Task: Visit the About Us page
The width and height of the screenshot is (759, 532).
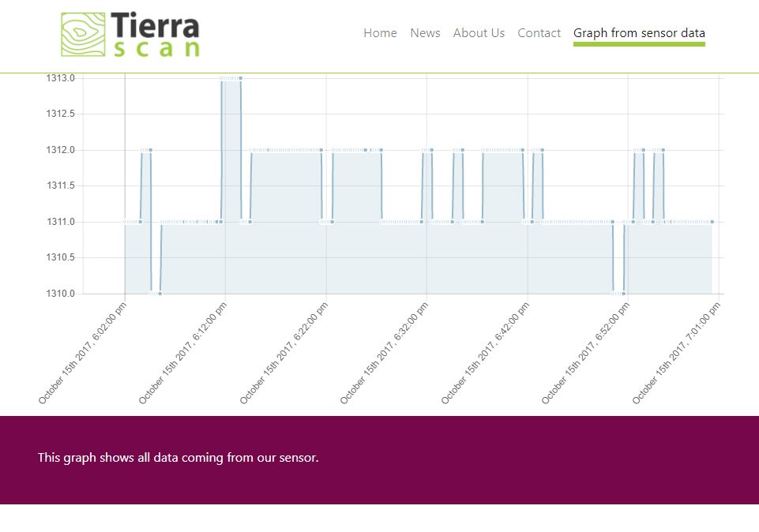Action: click(479, 33)
